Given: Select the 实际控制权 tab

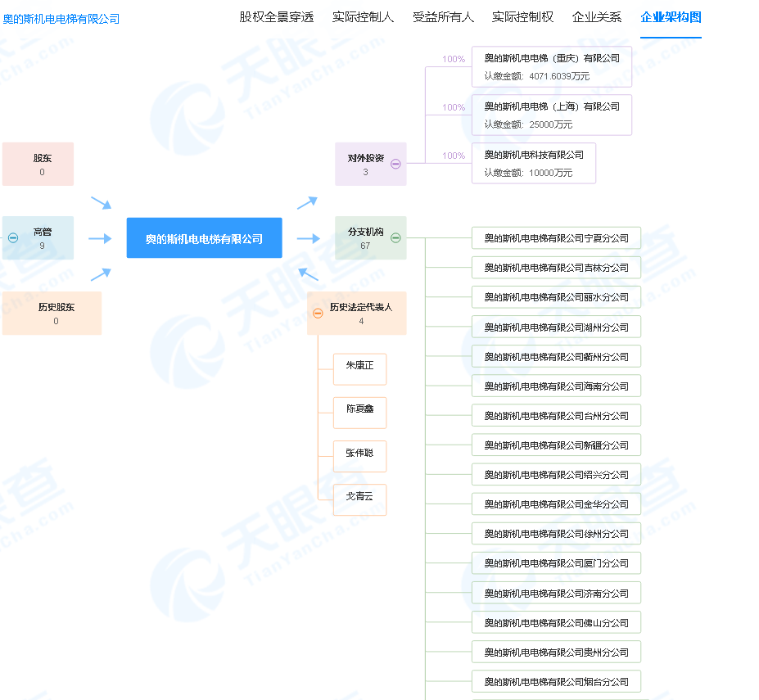Looking at the screenshot, I should click(522, 17).
